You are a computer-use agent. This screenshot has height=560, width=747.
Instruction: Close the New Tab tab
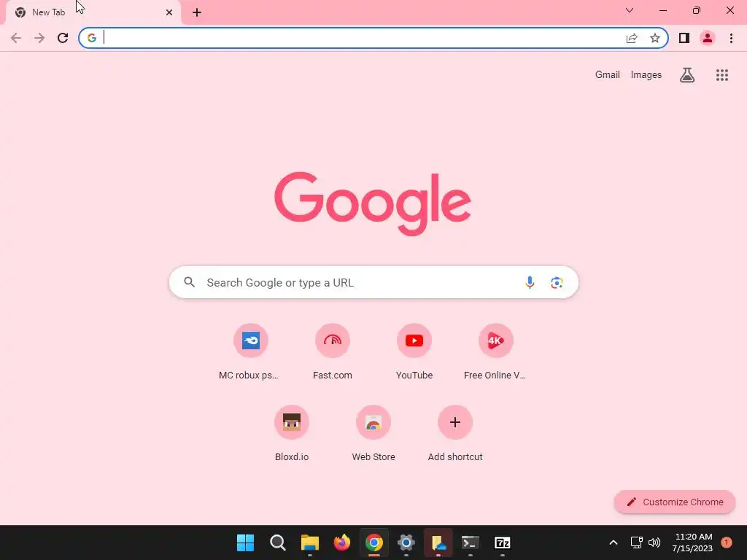point(169,12)
